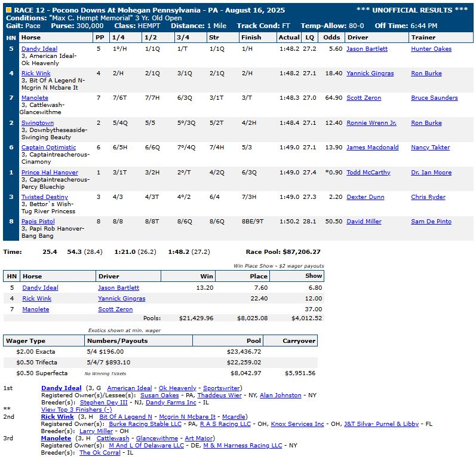Open the Sportswriter pedigree link

222,388
